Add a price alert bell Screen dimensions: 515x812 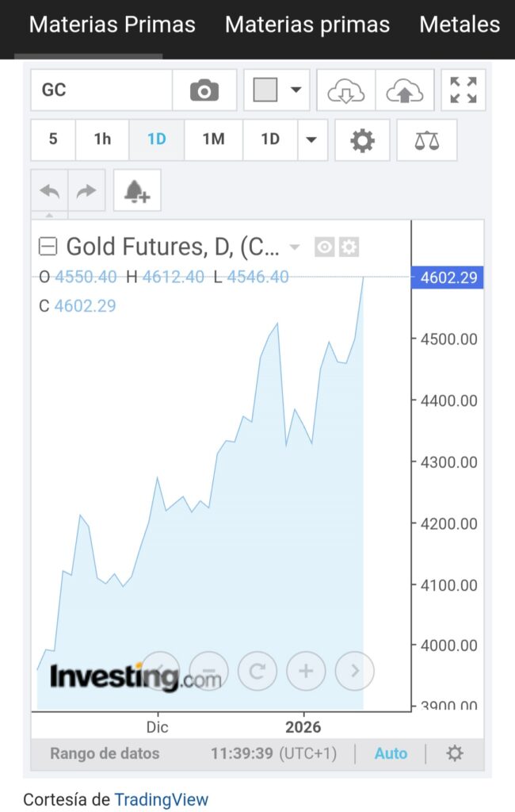(137, 190)
